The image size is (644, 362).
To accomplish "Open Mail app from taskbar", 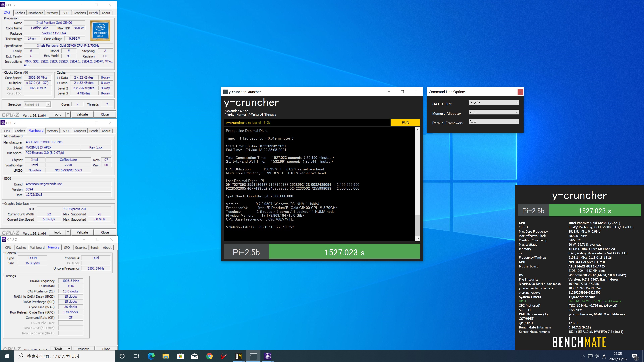I will coord(195,356).
